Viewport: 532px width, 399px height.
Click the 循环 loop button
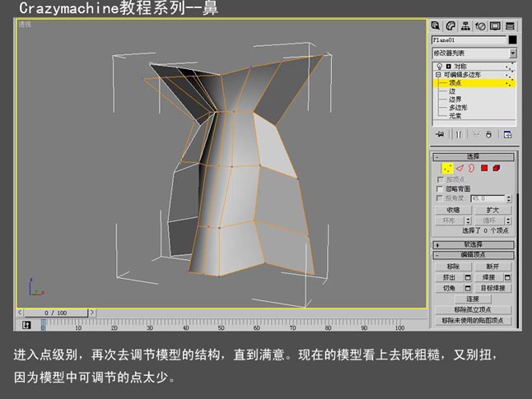tap(489, 221)
